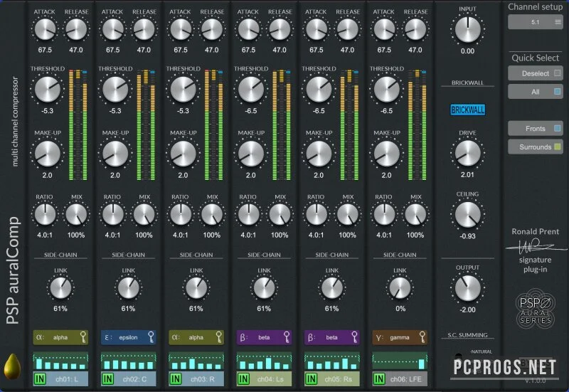Toggle the blue BRICKWALL button

point(467,110)
